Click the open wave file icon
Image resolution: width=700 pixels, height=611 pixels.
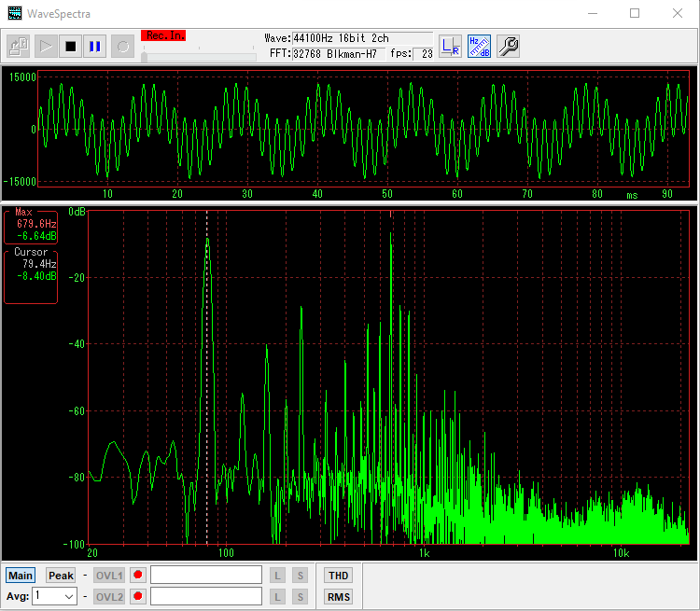pos(19,47)
